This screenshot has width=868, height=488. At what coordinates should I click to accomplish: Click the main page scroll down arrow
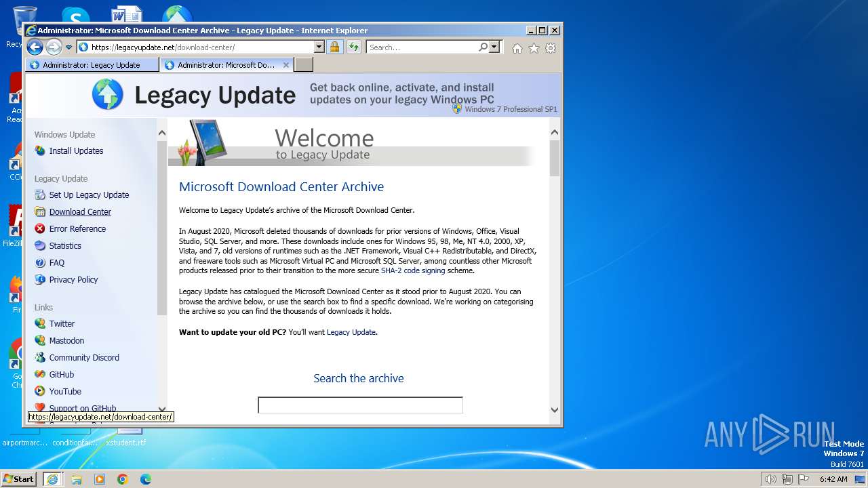click(x=555, y=409)
